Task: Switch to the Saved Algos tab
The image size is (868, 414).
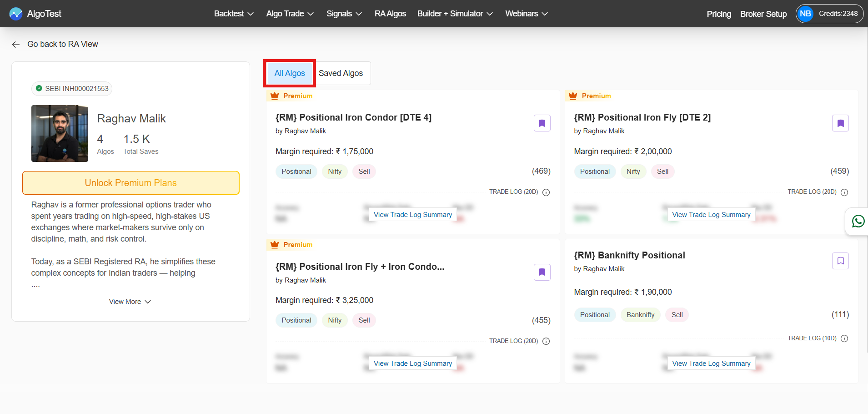Action: point(341,73)
